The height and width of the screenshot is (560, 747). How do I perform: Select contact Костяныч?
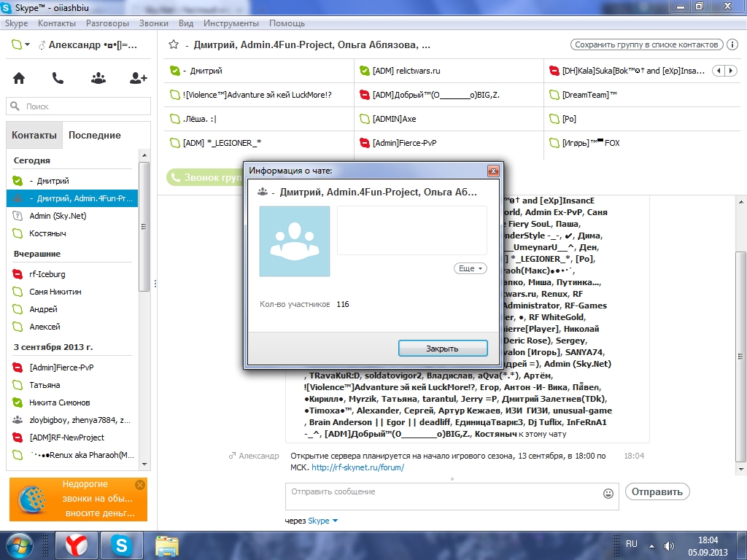(x=72, y=233)
